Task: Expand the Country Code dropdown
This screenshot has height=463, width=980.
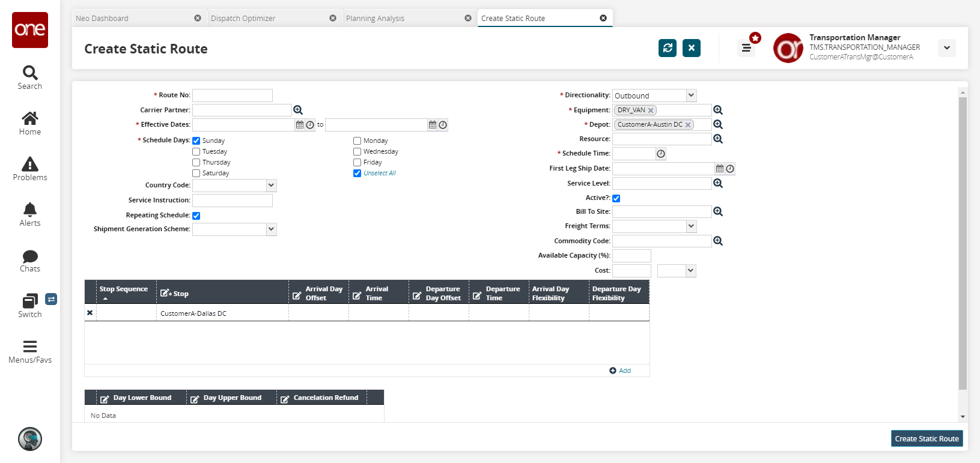Action: pyautogui.click(x=271, y=186)
